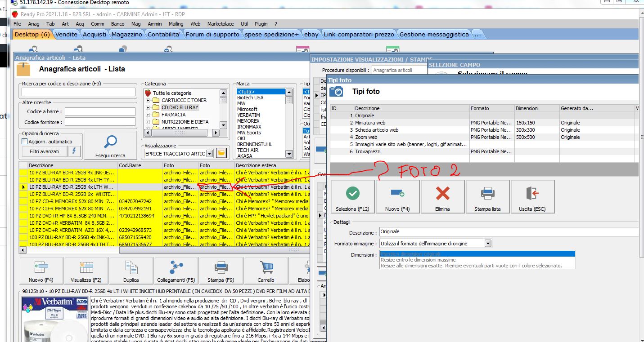Click the category tree scroll right arrow
The image size is (644, 342).
[216, 133]
